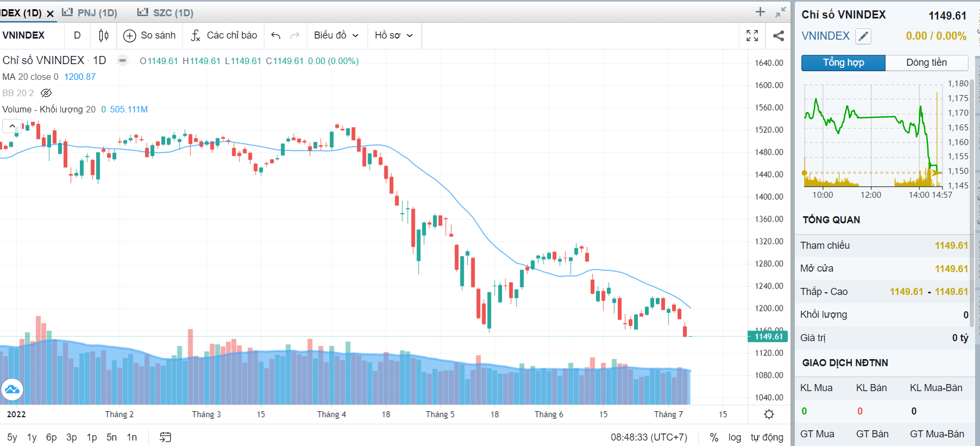The width and height of the screenshot is (980, 446).
Task: Click the 1149.61 price label on axis
Action: point(768,336)
